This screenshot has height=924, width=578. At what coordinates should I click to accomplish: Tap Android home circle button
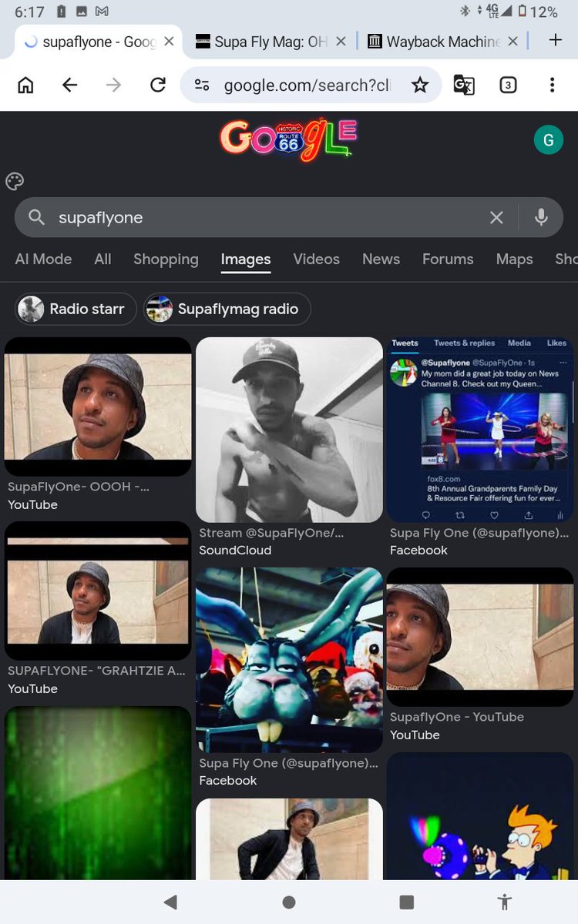pyautogui.click(x=289, y=902)
